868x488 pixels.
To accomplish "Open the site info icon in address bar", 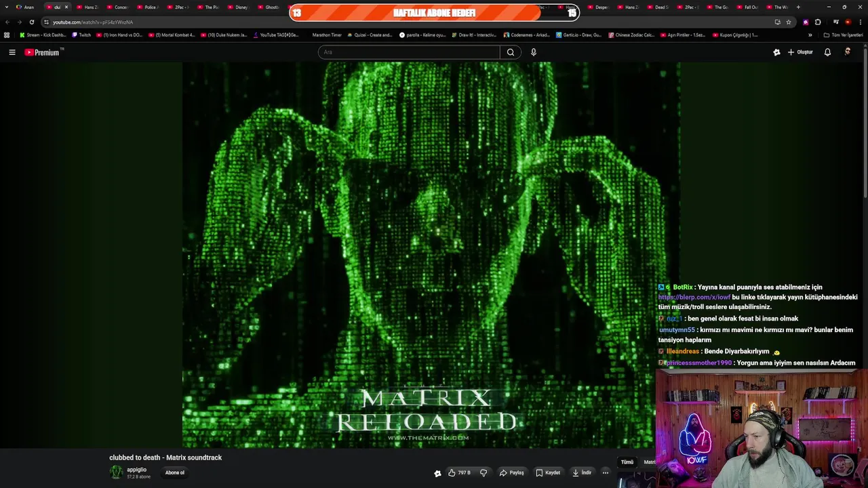I will [x=46, y=22].
